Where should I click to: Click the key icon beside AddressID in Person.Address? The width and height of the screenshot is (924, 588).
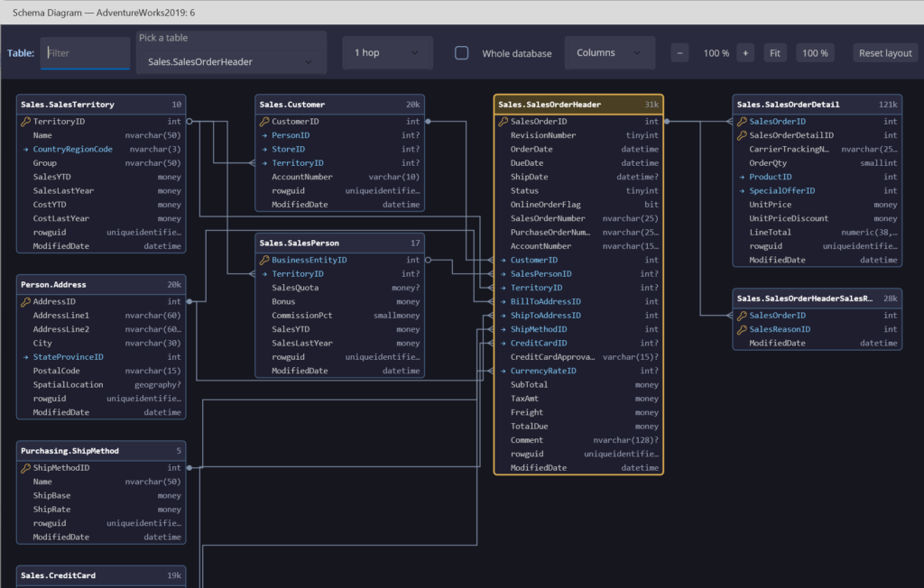[x=26, y=301]
